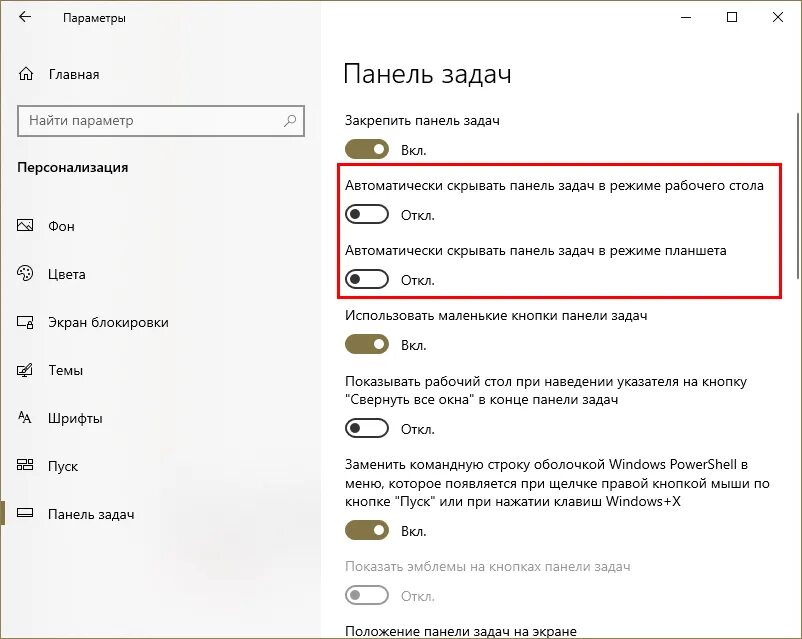
Task: Minimize the Параметры window
Action: [686, 17]
